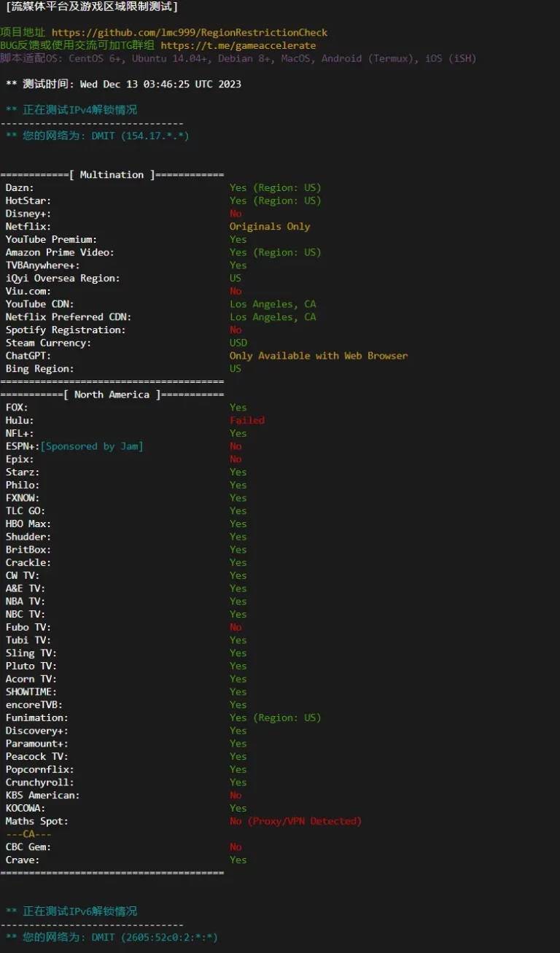The width and height of the screenshot is (560, 953).
Task: Click 'No (Proxy/VPN Detected)' Maths Spot result
Action: [296, 821]
